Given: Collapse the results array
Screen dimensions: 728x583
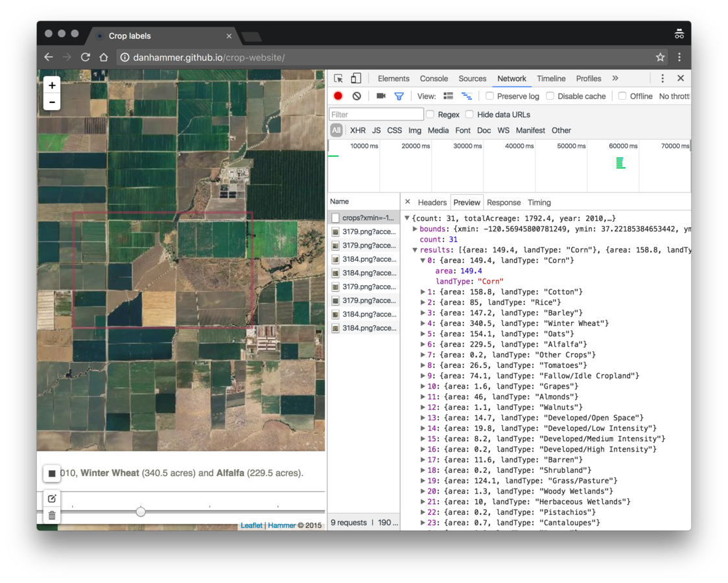Looking at the screenshot, I should point(415,249).
